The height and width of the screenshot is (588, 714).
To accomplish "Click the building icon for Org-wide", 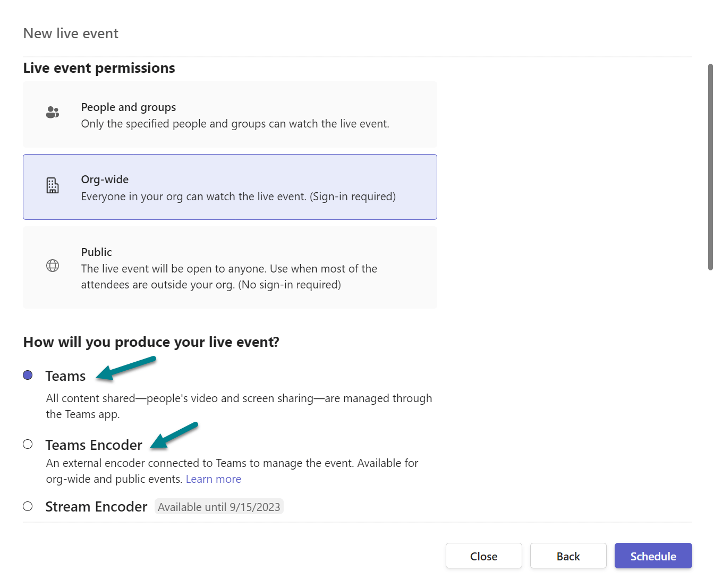I will click(x=53, y=186).
